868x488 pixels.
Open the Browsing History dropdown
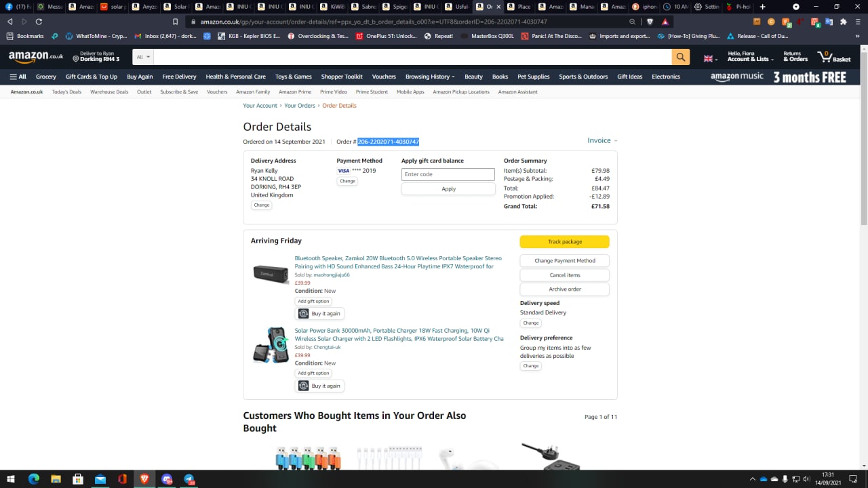[x=430, y=77]
